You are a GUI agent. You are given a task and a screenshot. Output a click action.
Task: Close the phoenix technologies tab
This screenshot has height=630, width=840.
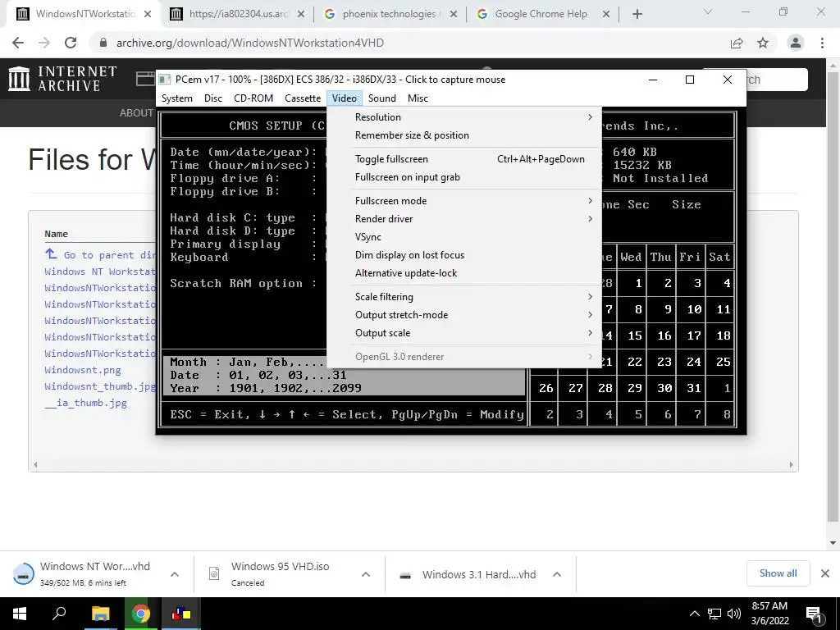click(454, 14)
